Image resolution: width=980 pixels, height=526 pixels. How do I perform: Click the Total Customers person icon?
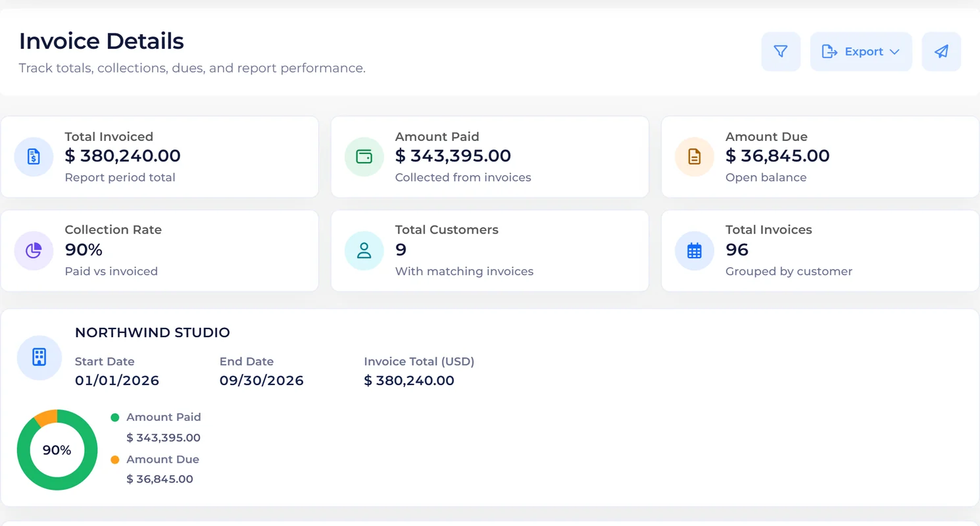click(x=364, y=251)
